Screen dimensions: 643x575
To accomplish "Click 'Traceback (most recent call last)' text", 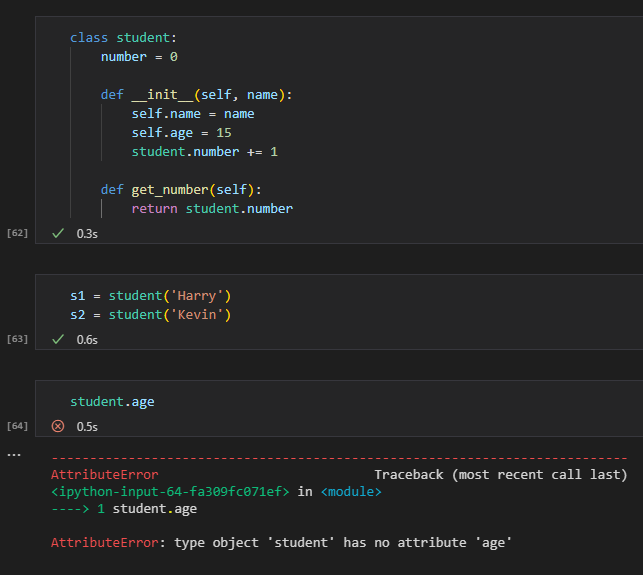I will pyautogui.click(x=501, y=475).
